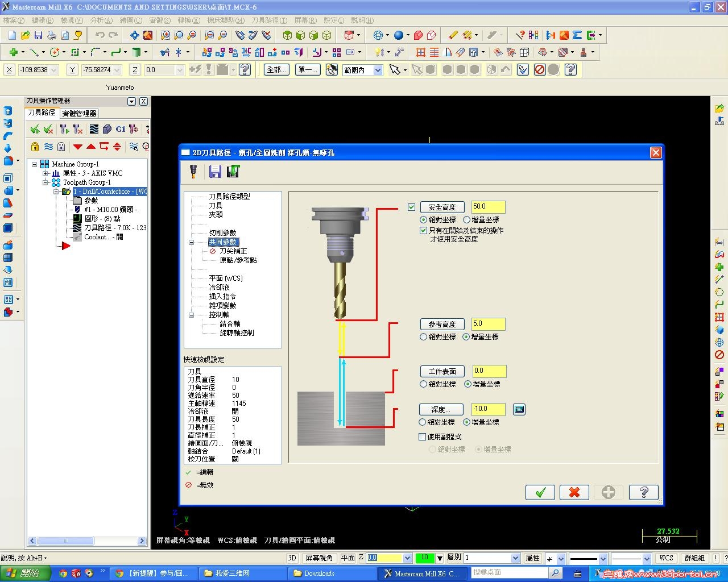
Task: Open the 刀具路徑(T) menu
Action: [x=269, y=20]
